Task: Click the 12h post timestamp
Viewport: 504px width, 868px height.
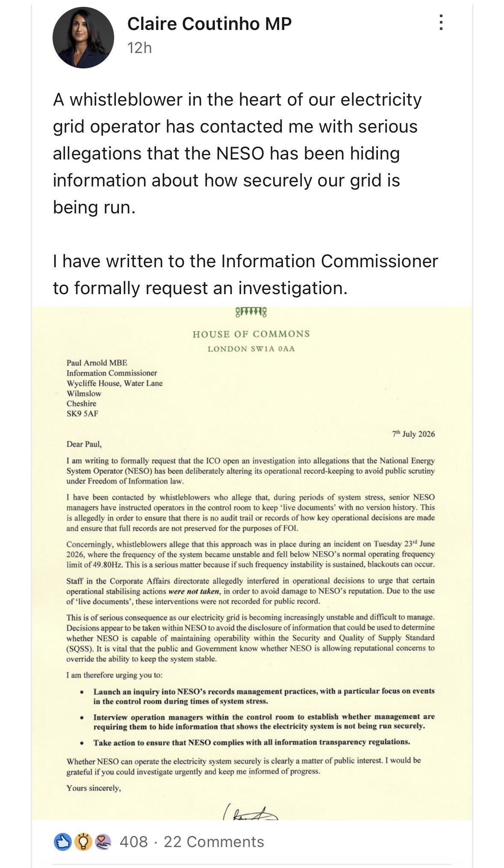Action: click(139, 48)
